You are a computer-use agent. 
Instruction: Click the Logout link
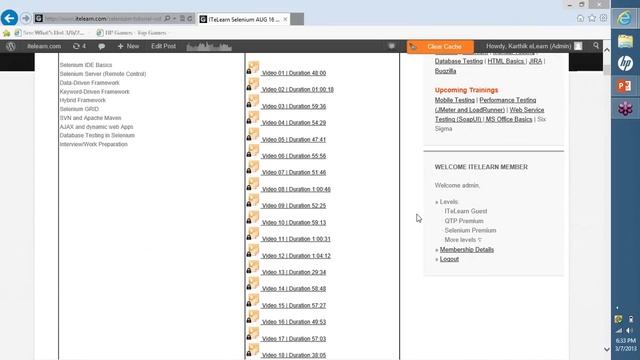pyautogui.click(x=449, y=259)
